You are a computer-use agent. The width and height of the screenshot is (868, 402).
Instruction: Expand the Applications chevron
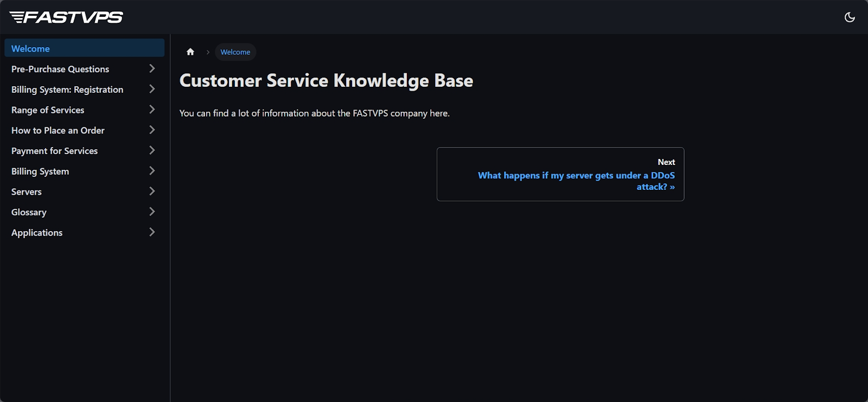(152, 232)
